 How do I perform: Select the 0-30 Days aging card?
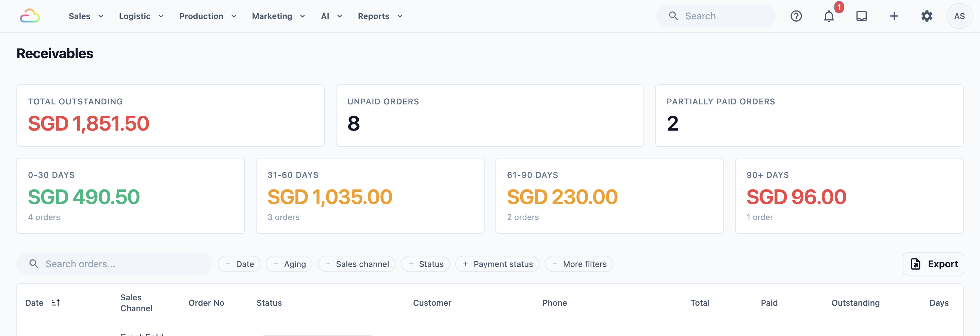[x=130, y=196]
